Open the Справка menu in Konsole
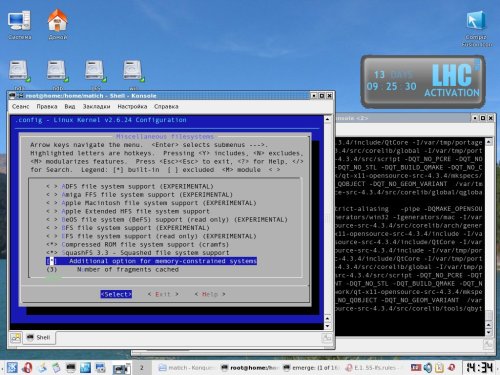500x375 pixels. click(x=166, y=107)
